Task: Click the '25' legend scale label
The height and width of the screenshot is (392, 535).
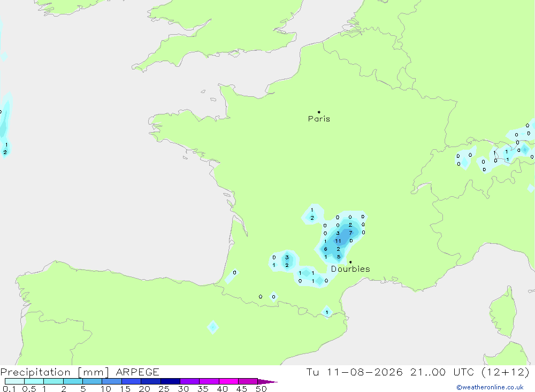Action: (x=164, y=389)
